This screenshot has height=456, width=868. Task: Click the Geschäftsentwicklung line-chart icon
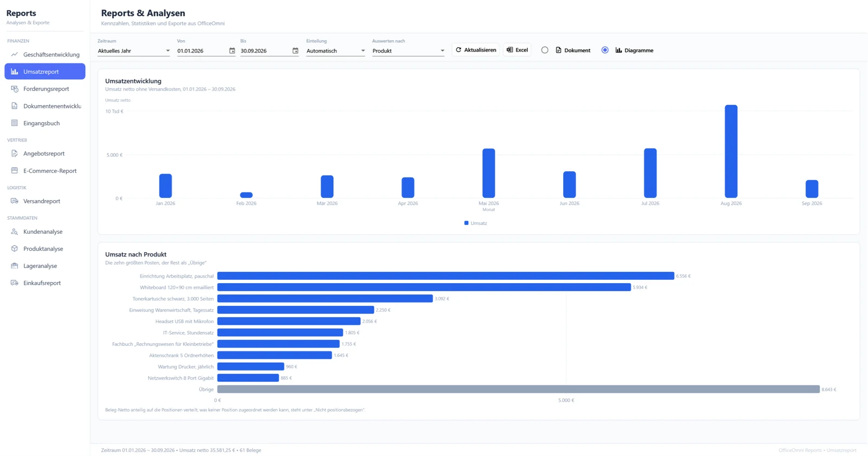tap(15, 54)
